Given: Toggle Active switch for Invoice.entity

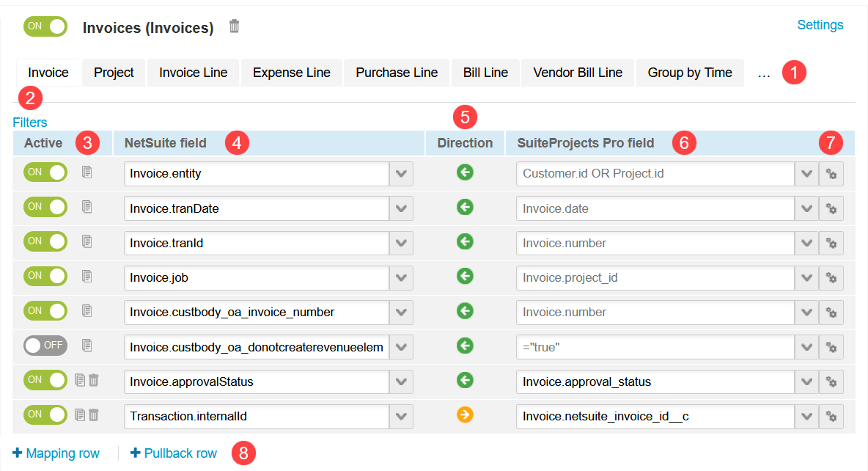Looking at the screenshot, I should point(45,172).
